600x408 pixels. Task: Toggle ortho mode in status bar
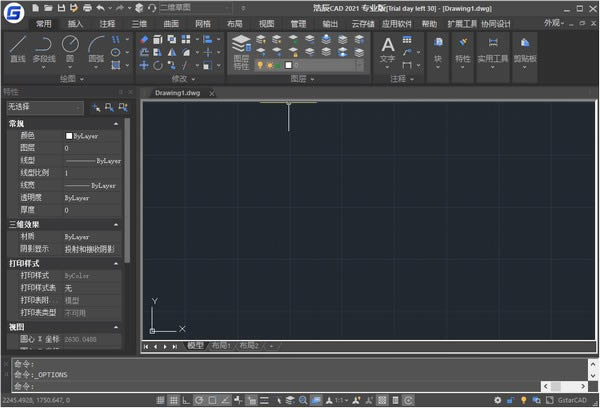[x=186, y=400]
